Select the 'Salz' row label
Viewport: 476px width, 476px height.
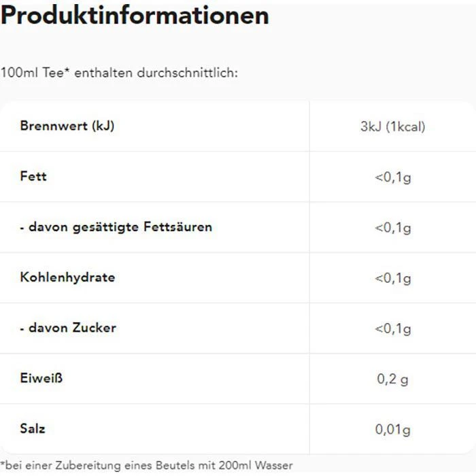point(33,428)
